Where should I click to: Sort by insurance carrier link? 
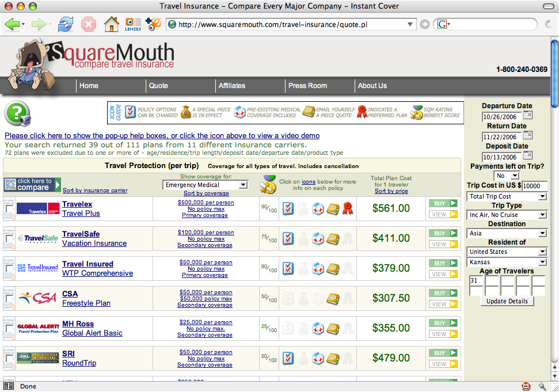tap(95, 191)
